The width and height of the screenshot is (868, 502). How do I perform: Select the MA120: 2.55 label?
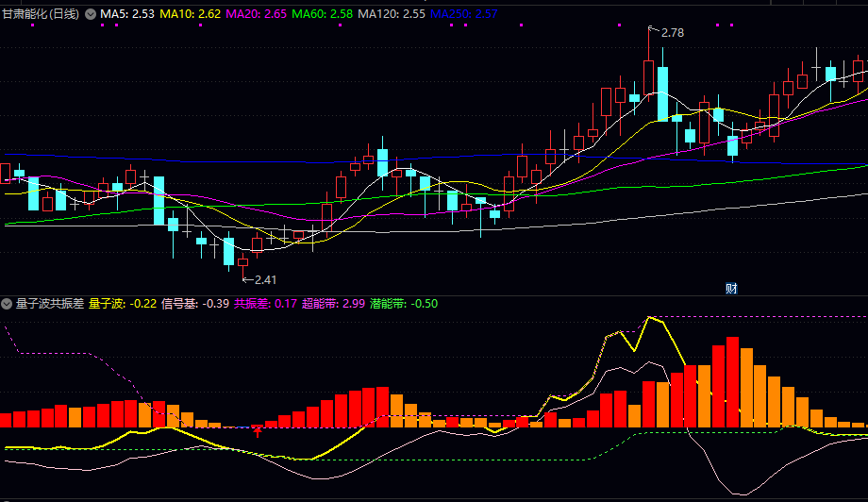(391, 14)
